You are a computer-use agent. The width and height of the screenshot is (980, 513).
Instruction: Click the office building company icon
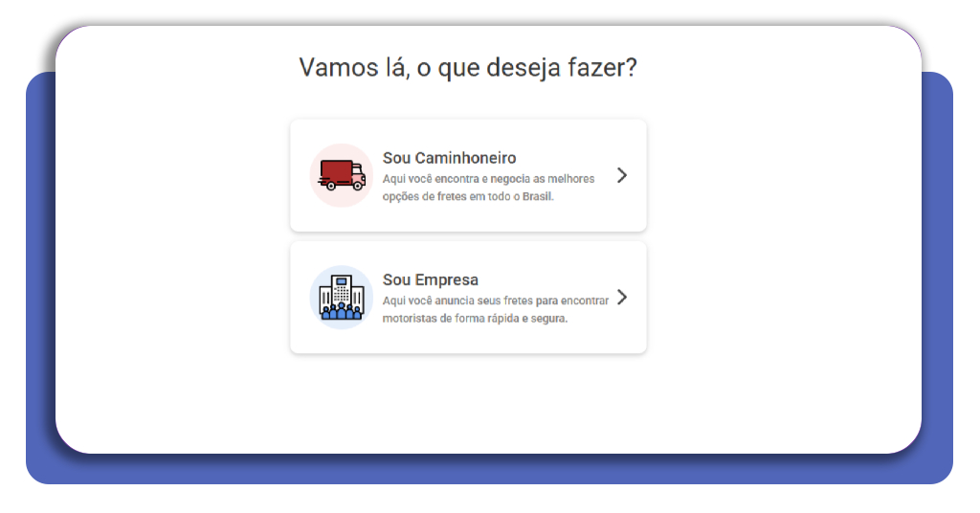pyautogui.click(x=342, y=298)
